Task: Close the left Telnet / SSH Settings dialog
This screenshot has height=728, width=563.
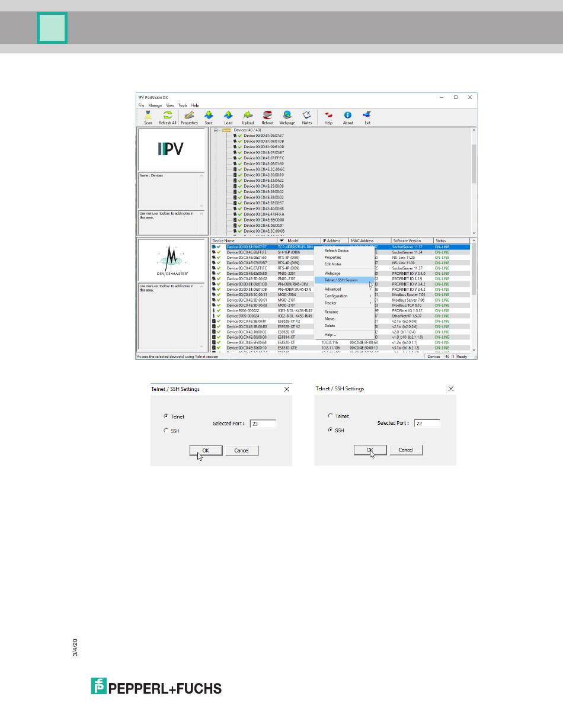Action: (286, 389)
